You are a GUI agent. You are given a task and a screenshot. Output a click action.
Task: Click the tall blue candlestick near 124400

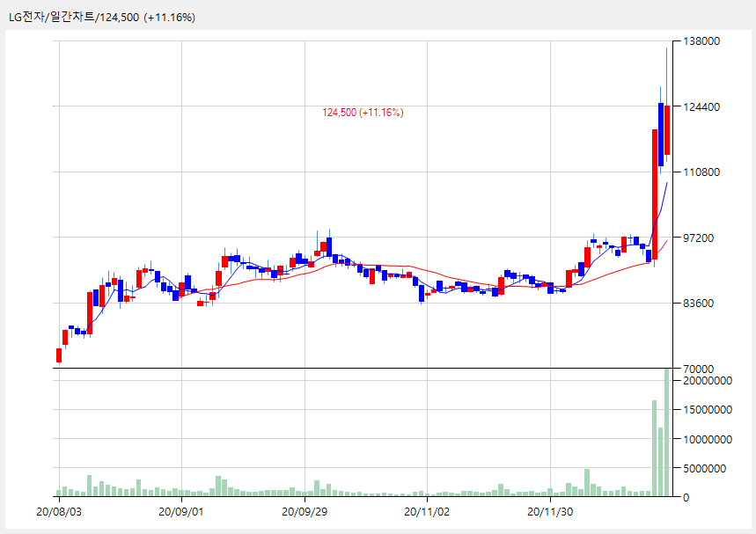point(661,135)
